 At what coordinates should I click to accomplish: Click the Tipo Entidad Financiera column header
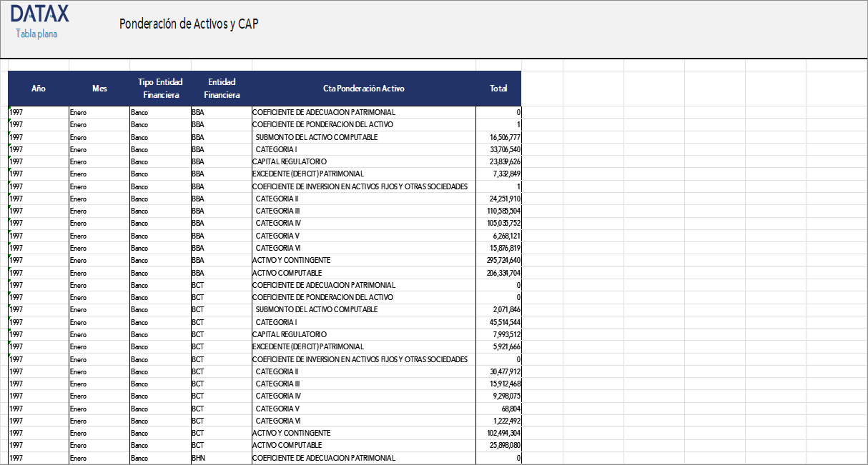pyautogui.click(x=160, y=89)
